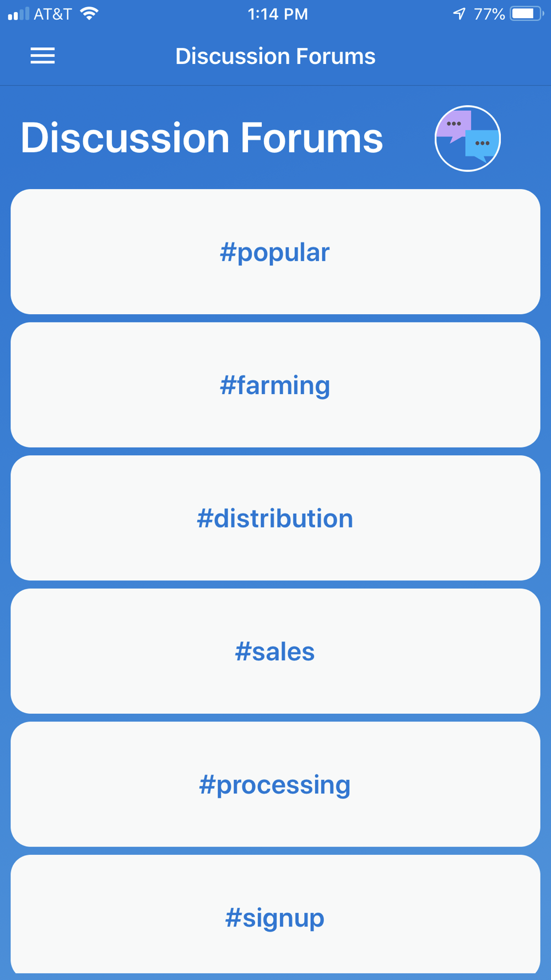The height and width of the screenshot is (980, 551).
Task: Tap the cellular signal bars icon
Action: click(18, 14)
